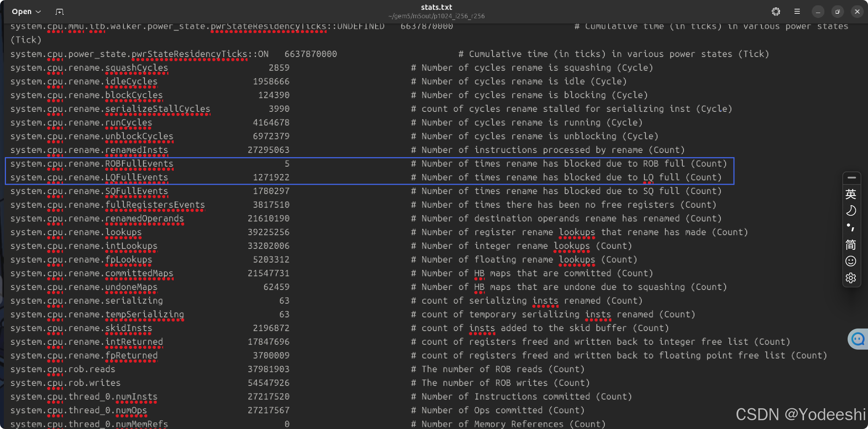Click the stats.txt document title
This screenshot has width=868, height=429.
coord(436,7)
